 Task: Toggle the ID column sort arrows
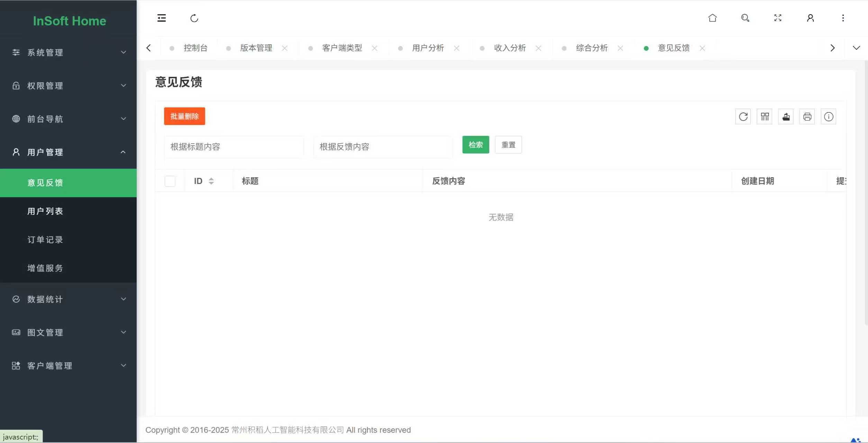pos(211,181)
